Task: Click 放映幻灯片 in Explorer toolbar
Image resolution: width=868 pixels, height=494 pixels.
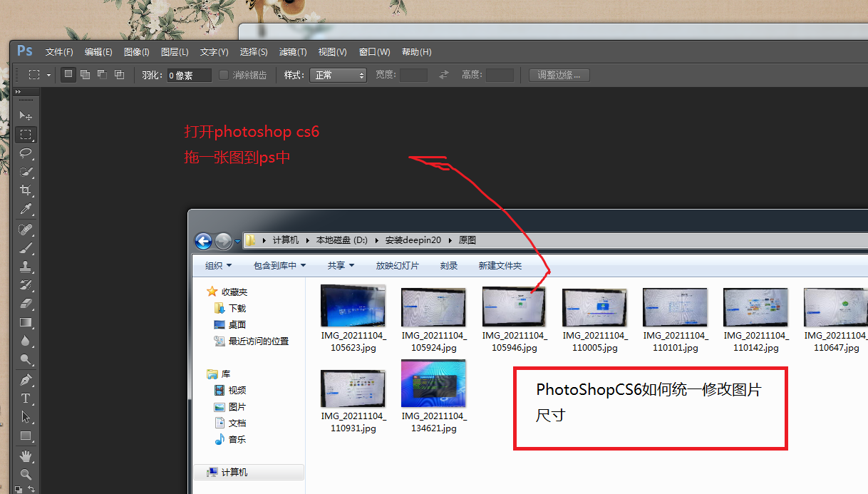Action: coord(398,265)
